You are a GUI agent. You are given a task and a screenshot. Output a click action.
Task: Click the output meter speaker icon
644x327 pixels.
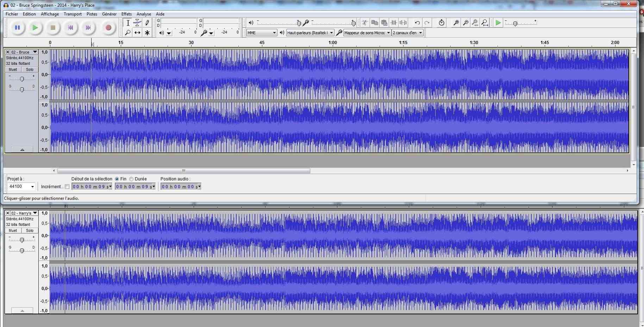161,33
